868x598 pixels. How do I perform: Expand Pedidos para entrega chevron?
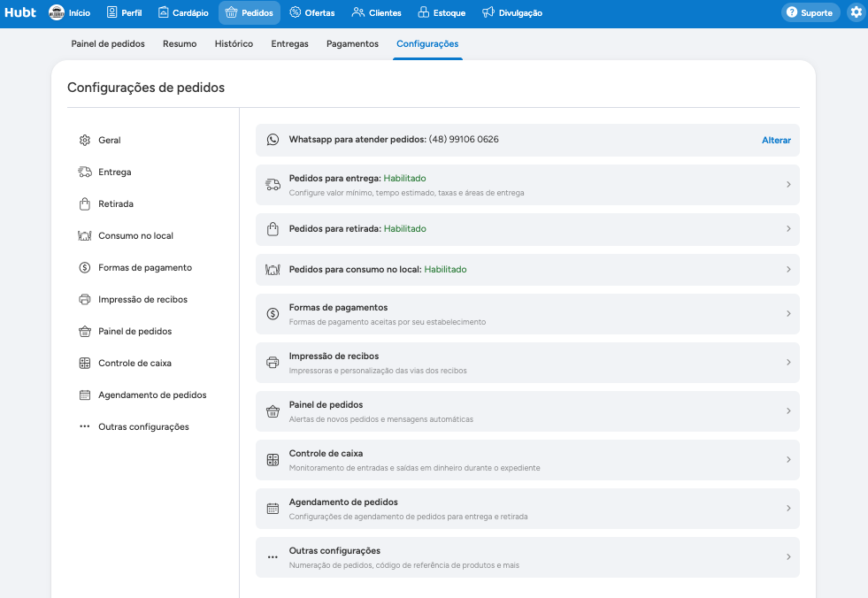tap(788, 184)
